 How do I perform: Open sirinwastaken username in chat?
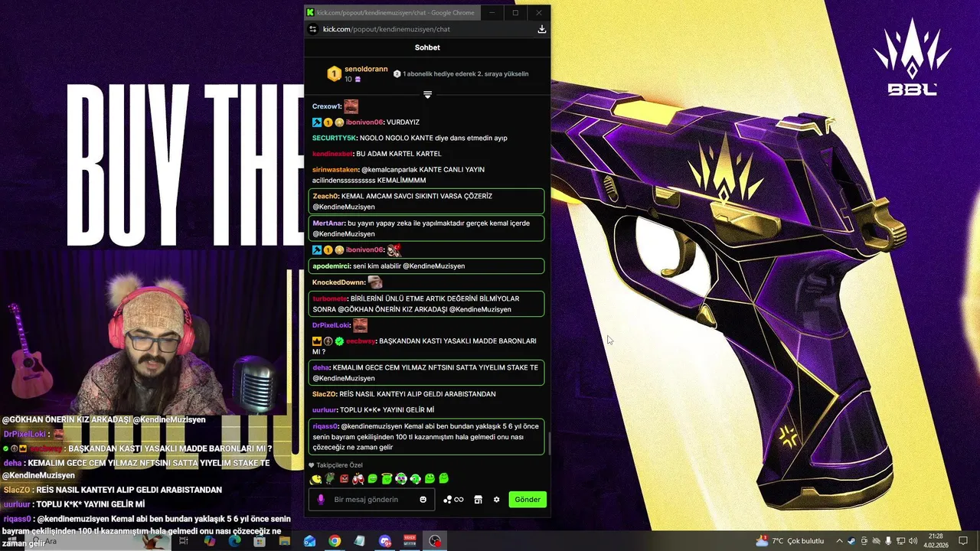(335, 170)
